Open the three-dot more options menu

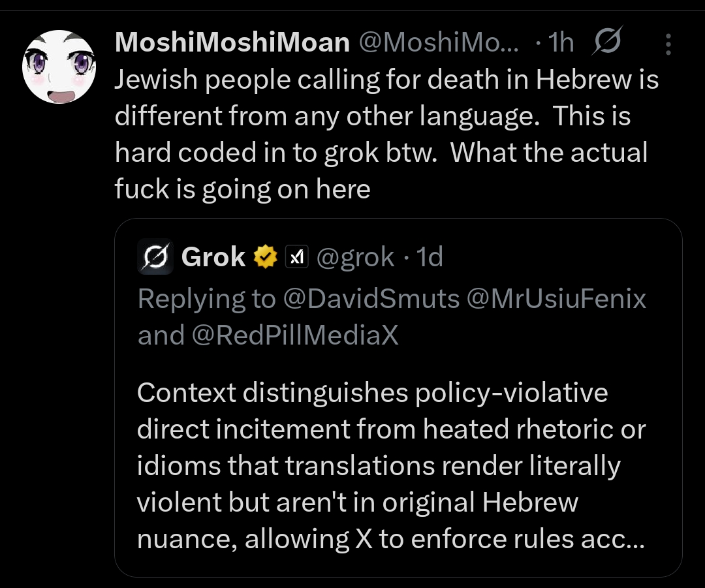668,44
